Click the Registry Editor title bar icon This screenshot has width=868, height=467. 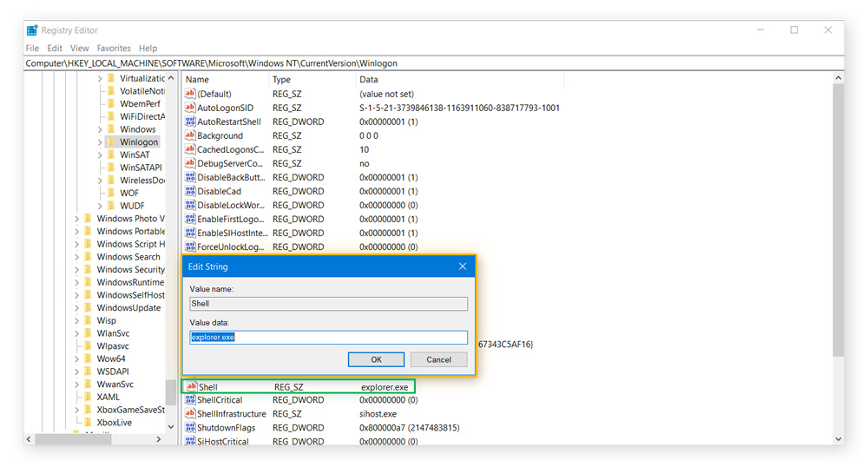coord(32,30)
